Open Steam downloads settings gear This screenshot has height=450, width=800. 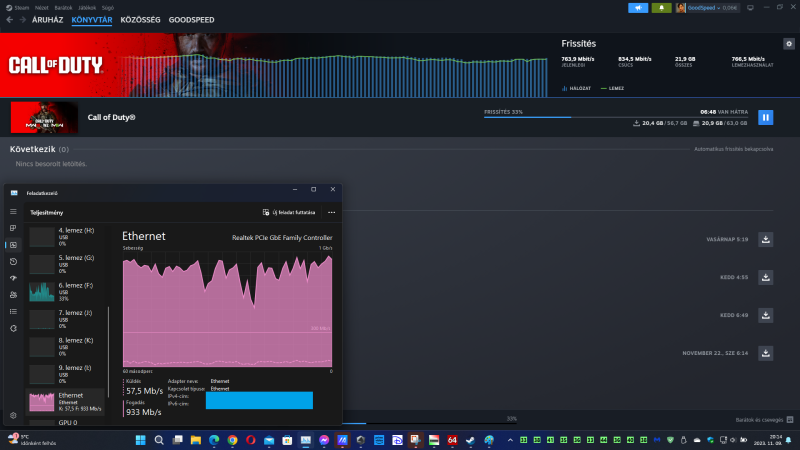click(789, 44)
